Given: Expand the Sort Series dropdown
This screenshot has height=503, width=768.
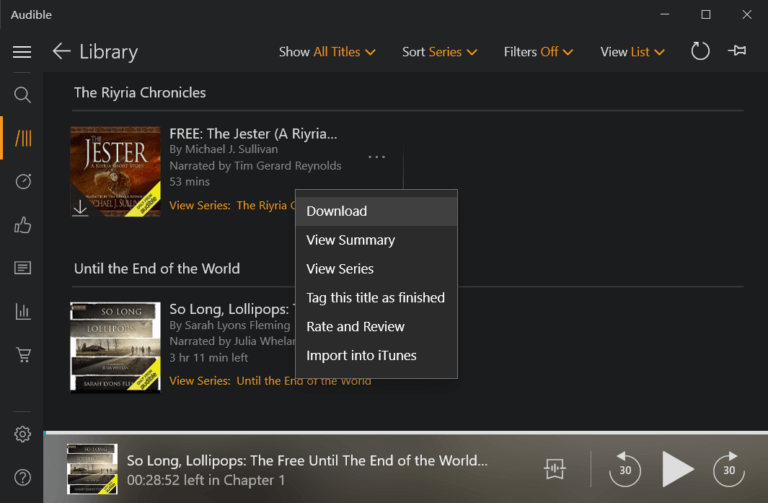Looking at the screenshot, I should 439,52.
